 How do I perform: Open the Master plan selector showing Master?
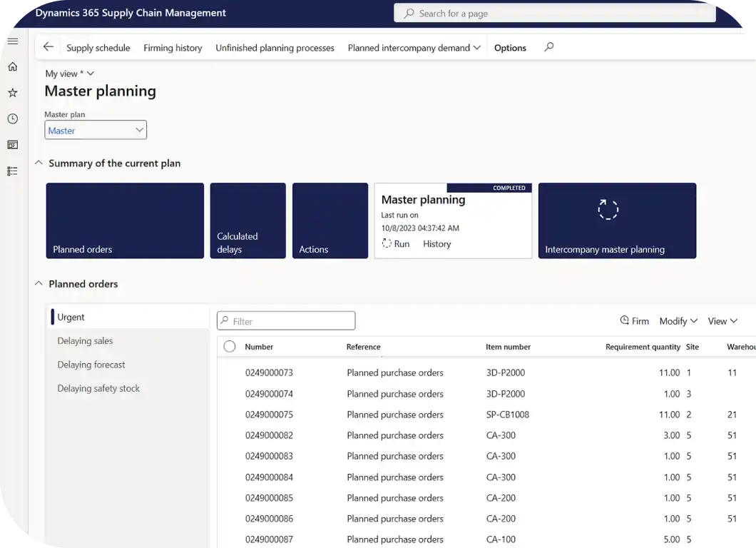pos(96,129)
